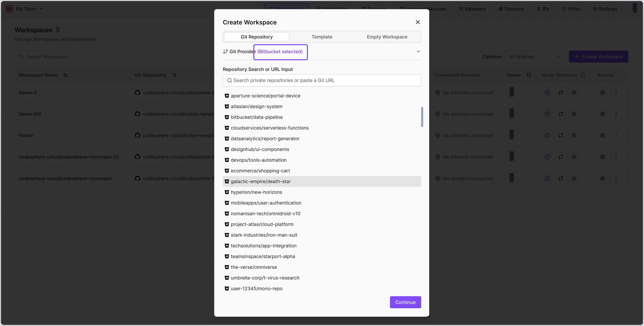Switch to the Empty Workspace tab
This screenshot has width=644, height=326.
click(x=387, y=37)
